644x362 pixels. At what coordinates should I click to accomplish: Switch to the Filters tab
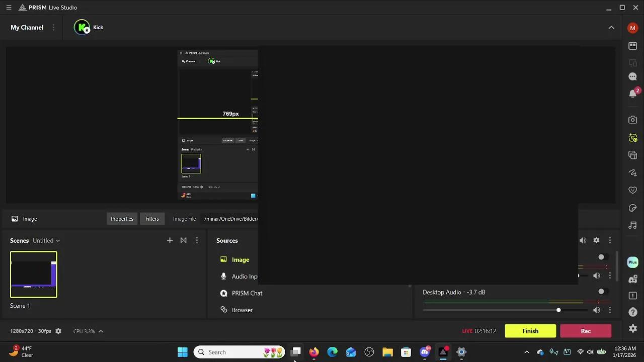click(152, 219)
